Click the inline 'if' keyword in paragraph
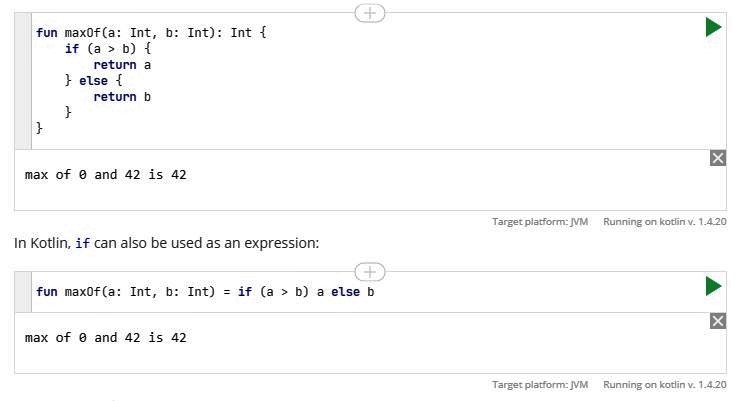Image resolution: width=751 pixels, height=401 pixels. pyautogui.click(x=82, y=243)
